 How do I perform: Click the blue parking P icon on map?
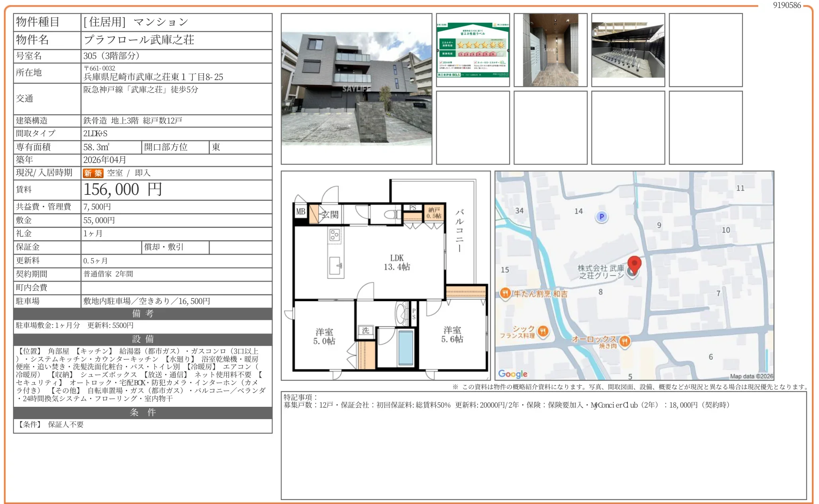point(602,217)
